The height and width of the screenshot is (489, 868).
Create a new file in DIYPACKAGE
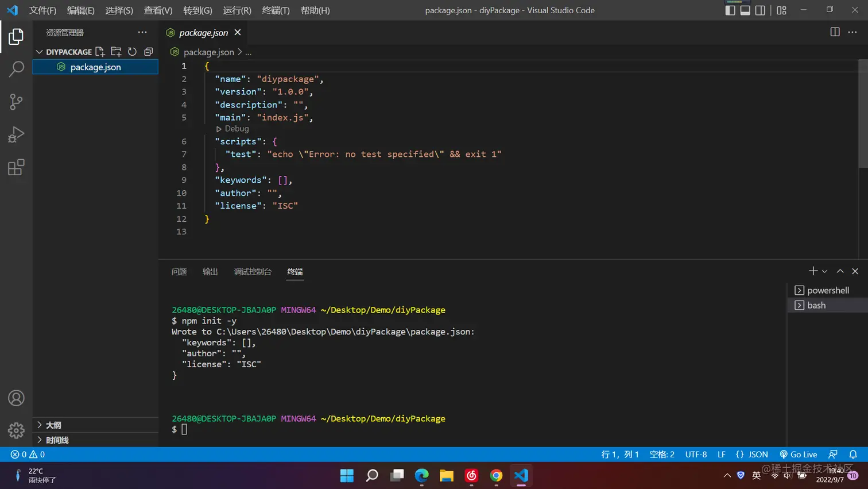100,52
